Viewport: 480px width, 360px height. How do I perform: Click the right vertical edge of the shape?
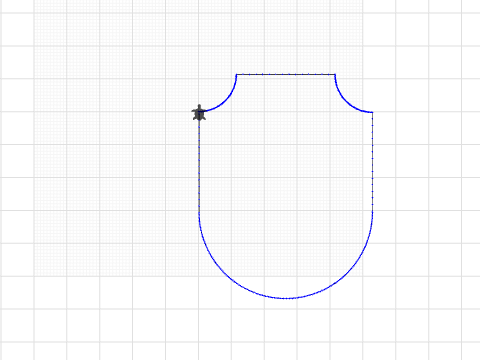click(372, 162)
